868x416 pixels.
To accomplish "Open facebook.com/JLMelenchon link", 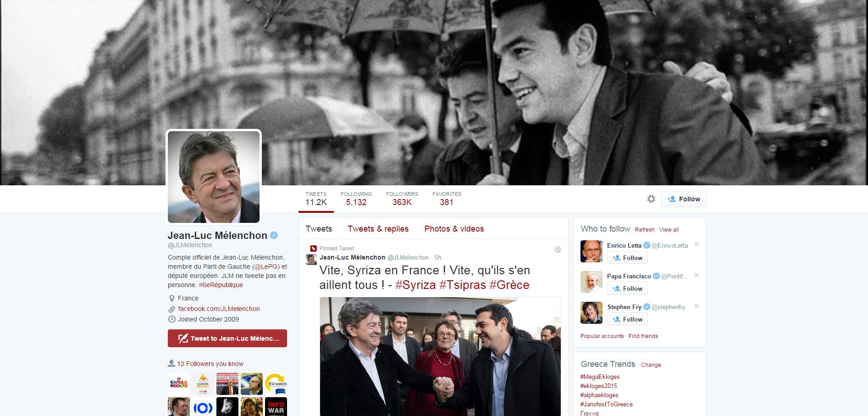I will tap(219, 309).
